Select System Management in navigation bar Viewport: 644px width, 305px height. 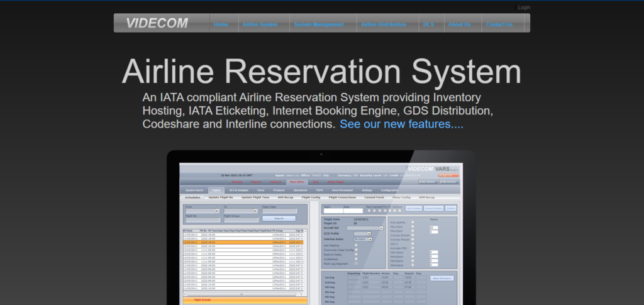319,25
